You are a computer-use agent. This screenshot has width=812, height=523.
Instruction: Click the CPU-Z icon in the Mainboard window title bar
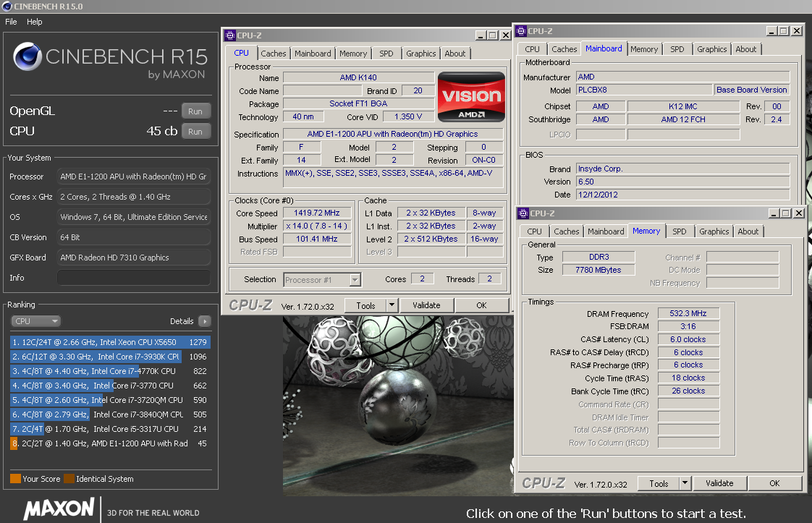click(x=521, y=31)
